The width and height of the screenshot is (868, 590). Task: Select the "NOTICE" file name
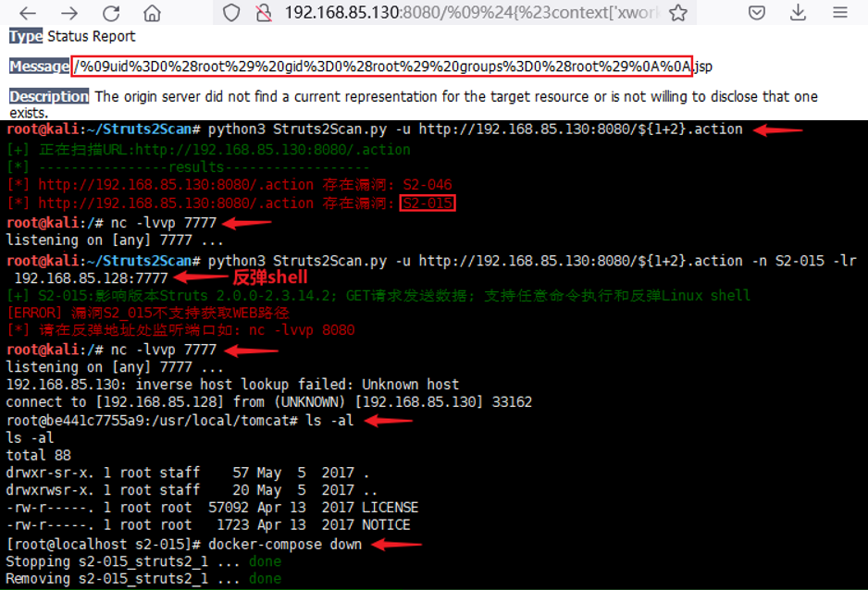point(387,524)
